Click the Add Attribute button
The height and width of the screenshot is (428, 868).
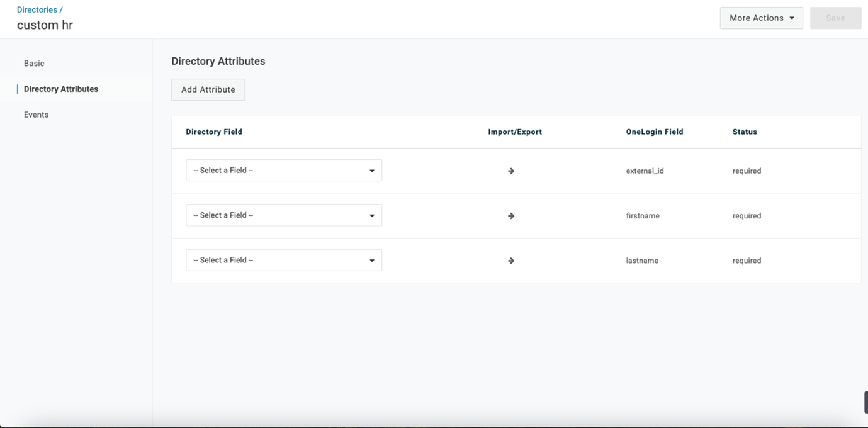pos(208,90)
